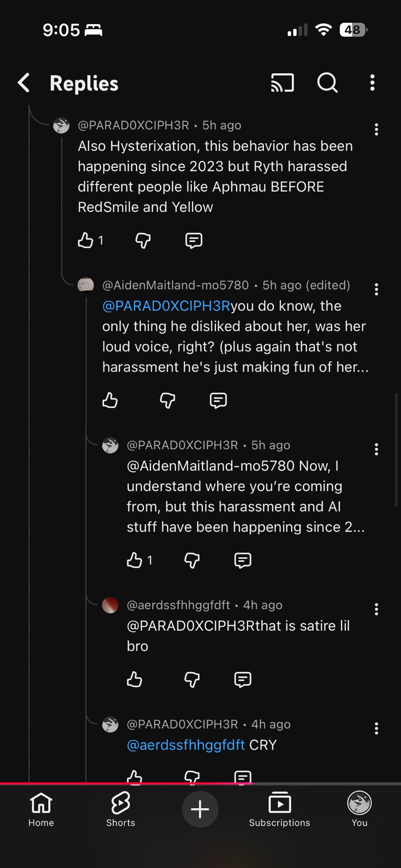Tap the red video progress bar
Screen dimensions: 401x868
127,784
